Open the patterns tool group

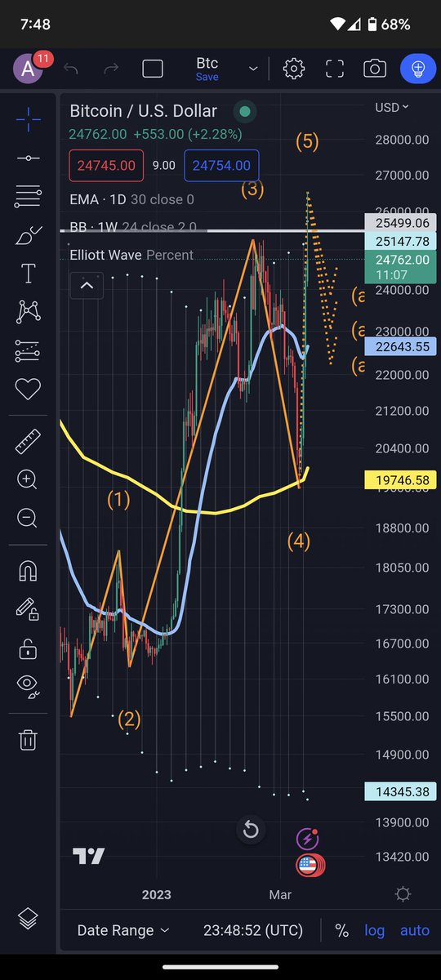click(x=28, y=312)
